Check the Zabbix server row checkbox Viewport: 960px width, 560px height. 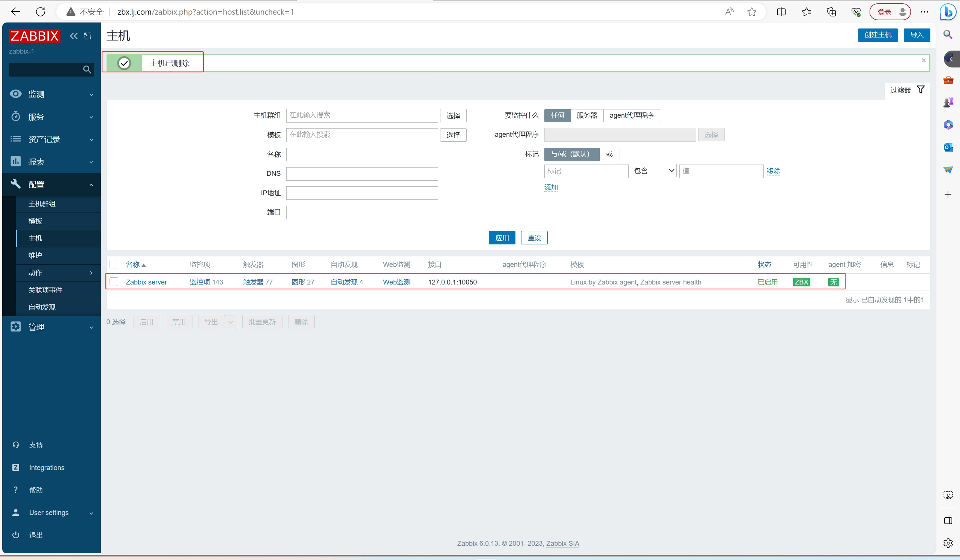[x=114, y=282]
